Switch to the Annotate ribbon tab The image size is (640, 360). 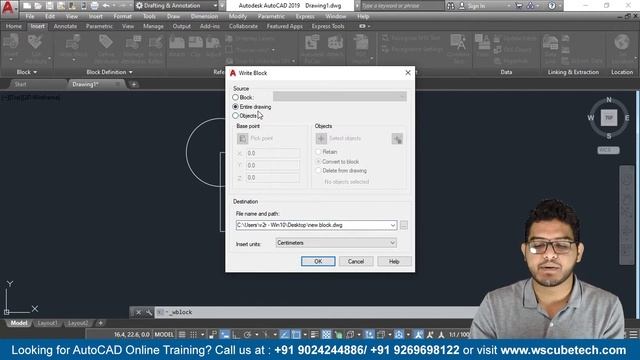tap(65, 26)
